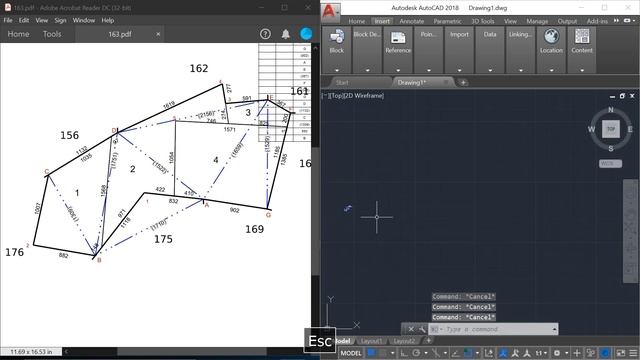Expand the Import panel dropdown arrow
Screen dimensions: 640x360
460,70
